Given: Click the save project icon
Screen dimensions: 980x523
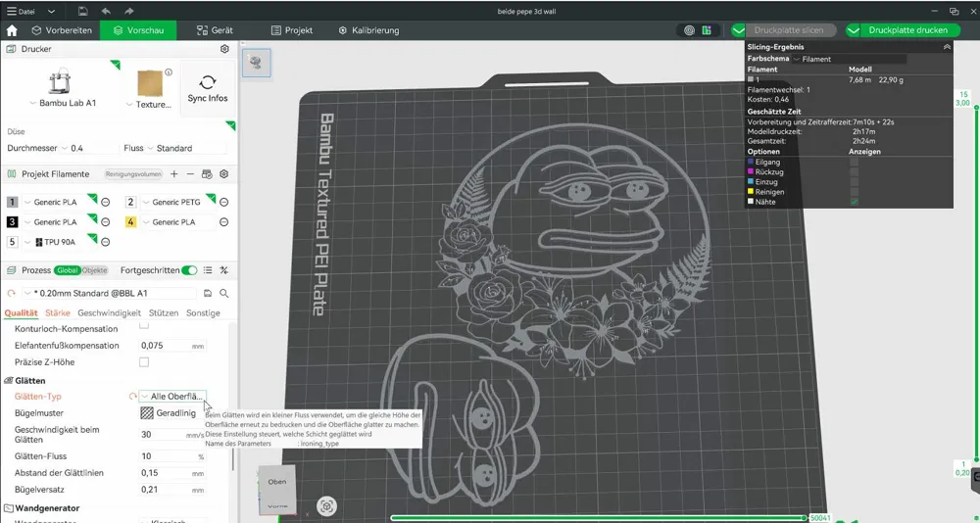Looking at the screenshot, I should tap(83, 11).
